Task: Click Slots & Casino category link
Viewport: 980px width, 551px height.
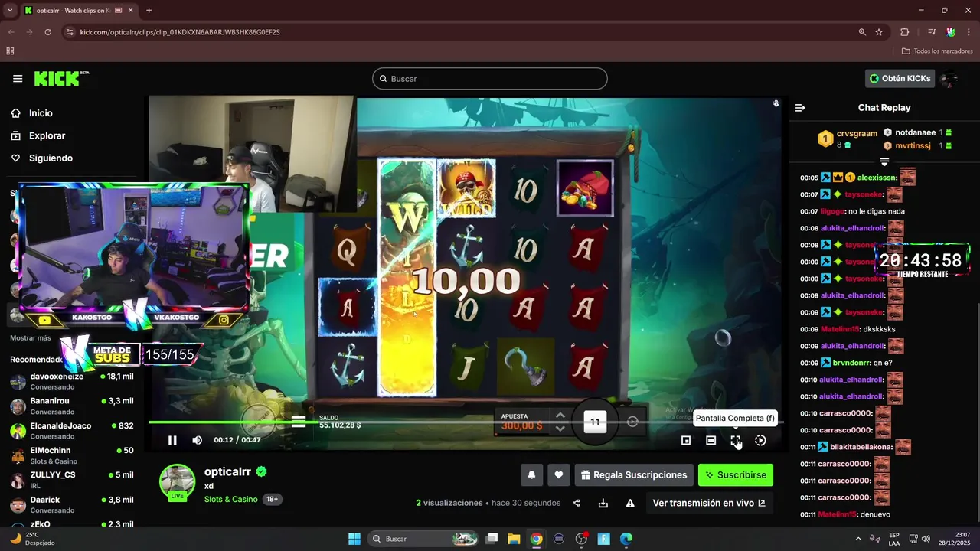Action: coord(230,499)
